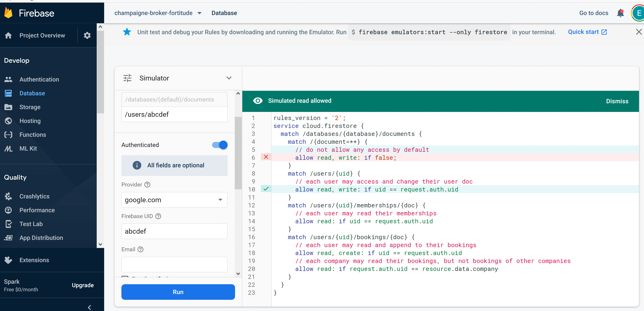644x311 pixels.
Task: Click the Firebase logo icon
Action: click(x=8, y=13)
